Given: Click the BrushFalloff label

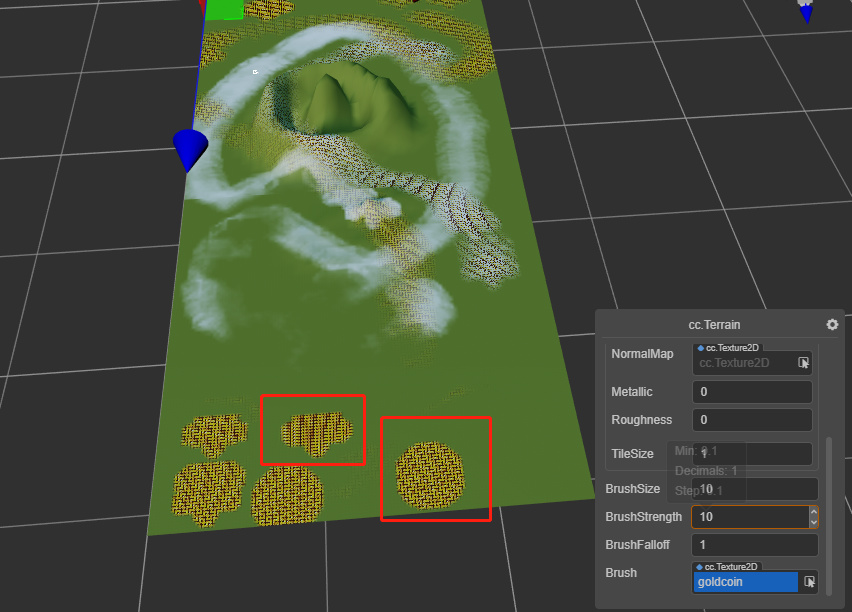Looking at the screenshot, I should pos(637,545).
